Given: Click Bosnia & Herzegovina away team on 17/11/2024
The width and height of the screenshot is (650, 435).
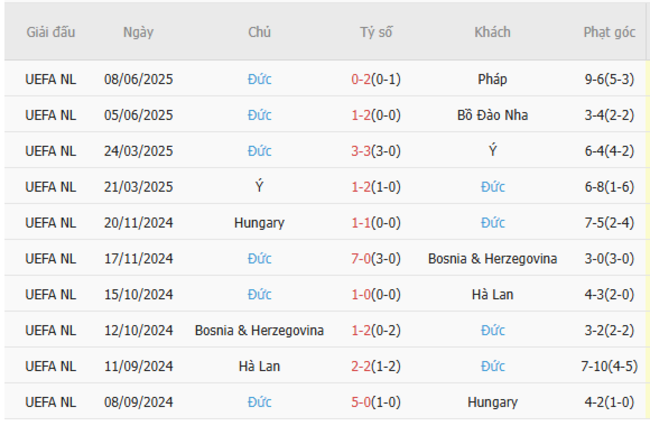Looking at the screenshot, I should tap(492, 259).
